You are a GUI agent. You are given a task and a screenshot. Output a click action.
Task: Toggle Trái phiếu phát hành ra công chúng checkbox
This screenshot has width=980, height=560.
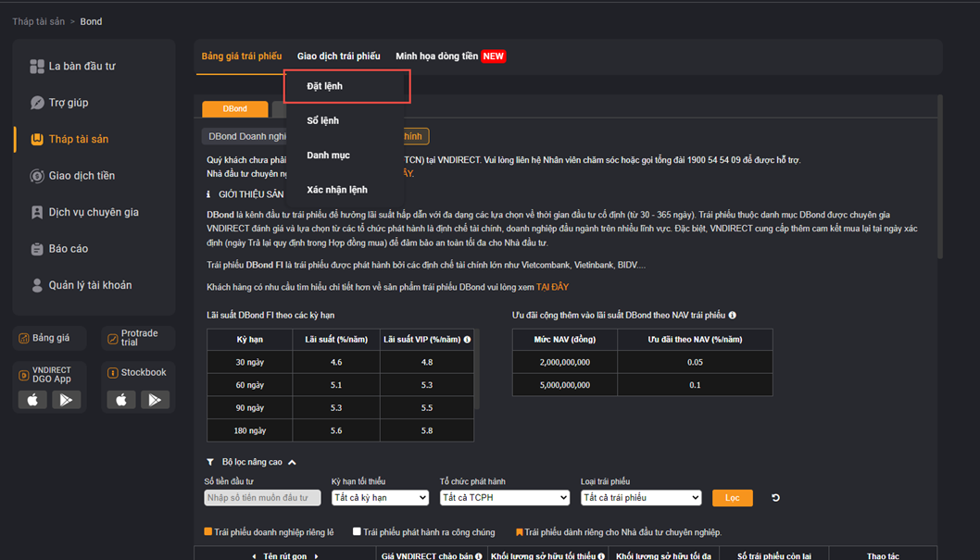tap(357, 532)
